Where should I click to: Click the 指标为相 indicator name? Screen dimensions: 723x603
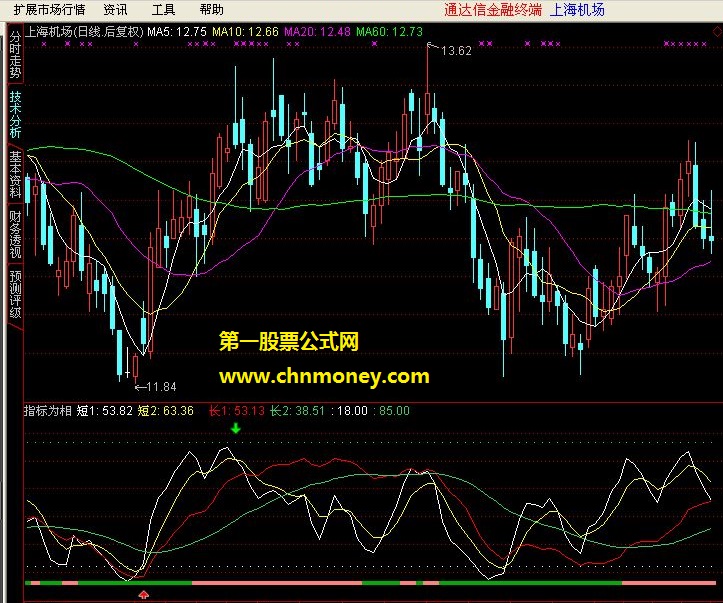pyautogui.click(x=48, y=410)
